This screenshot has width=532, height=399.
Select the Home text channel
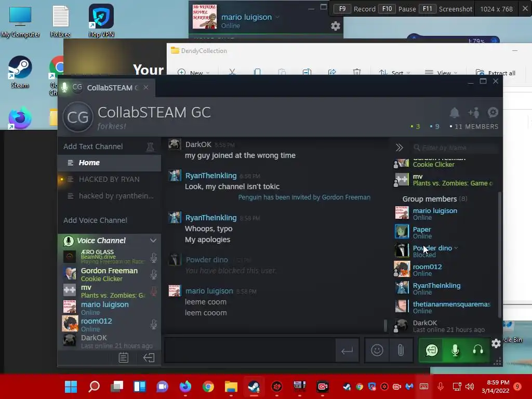[109, 163]
